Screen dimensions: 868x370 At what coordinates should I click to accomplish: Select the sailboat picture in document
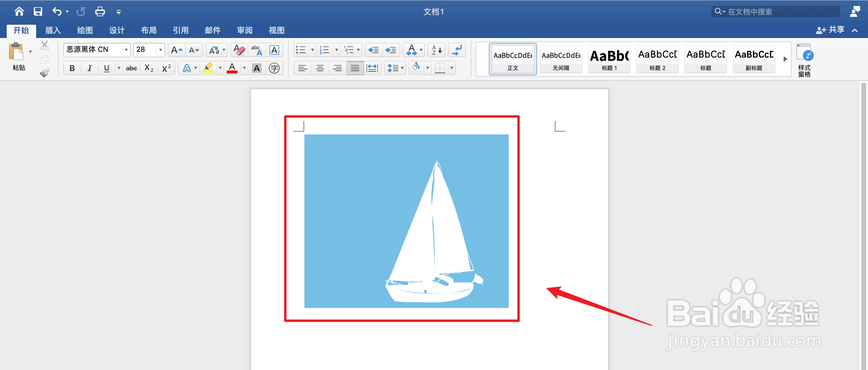click(x=406, y=221)
